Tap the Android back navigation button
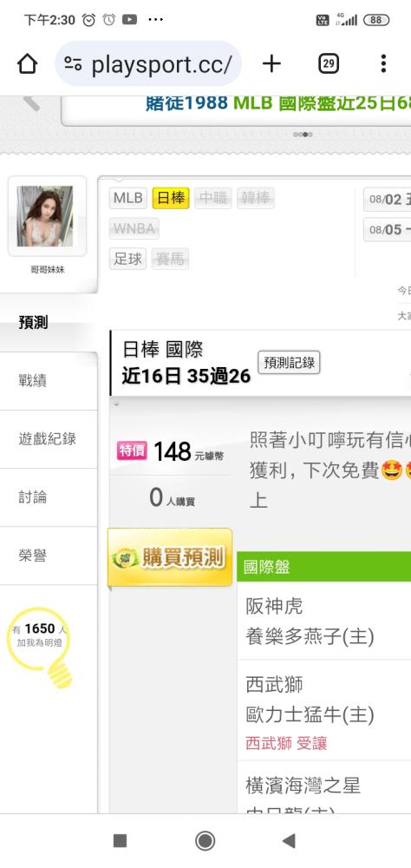The height and width of the screenshot is (868, 411). click(x=289, y=841)
